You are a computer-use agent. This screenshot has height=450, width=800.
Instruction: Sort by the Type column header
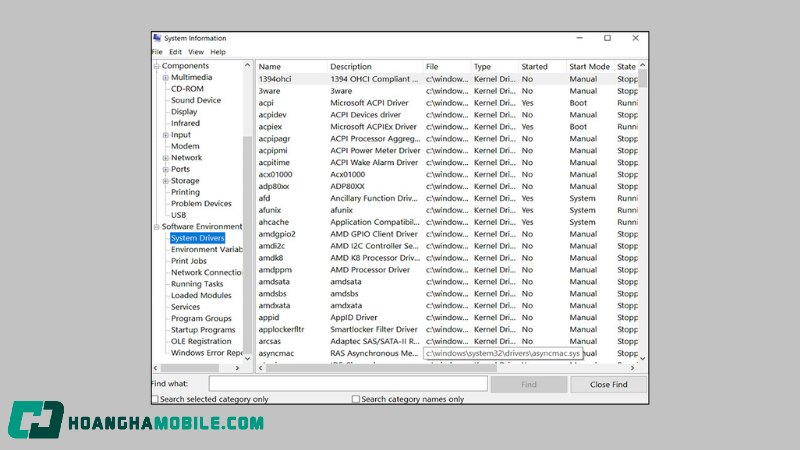pyautogui.click(x=494, y=67)
